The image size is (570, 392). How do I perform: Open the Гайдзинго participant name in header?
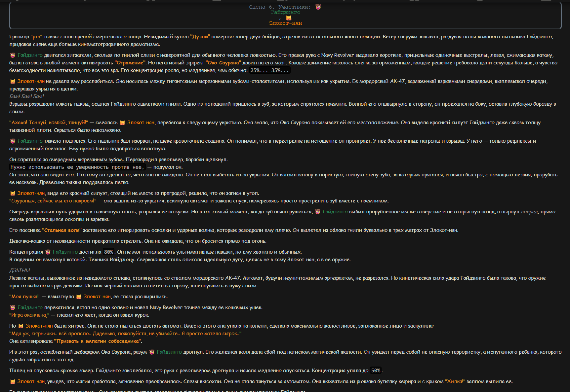tap(286, 12)
